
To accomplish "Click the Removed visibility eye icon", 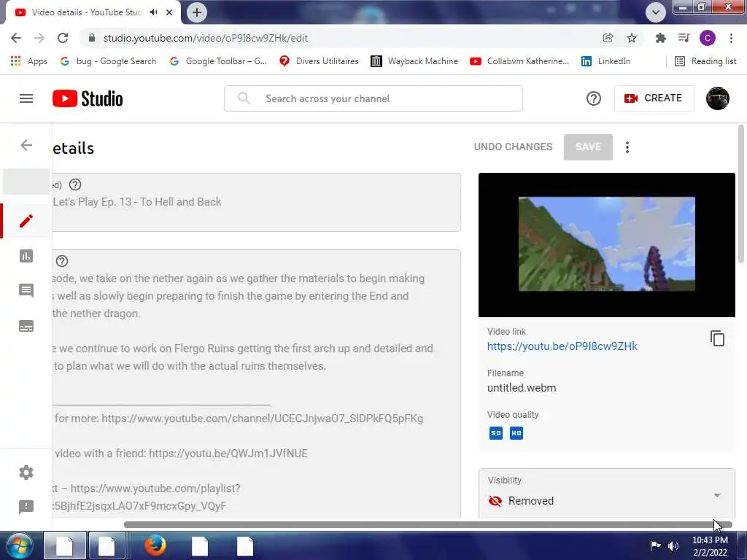I will click(495, 501).
